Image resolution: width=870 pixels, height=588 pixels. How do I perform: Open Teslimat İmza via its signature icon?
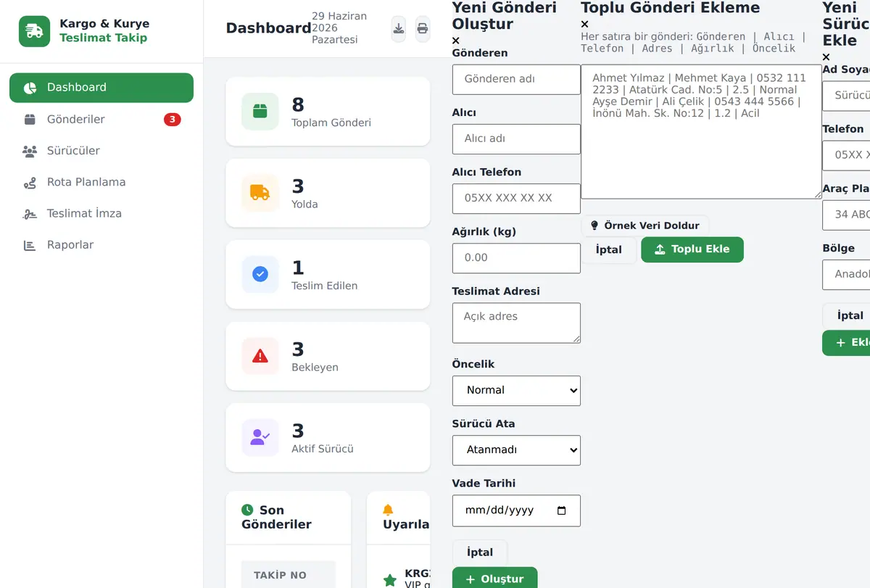click(x=30, y=214)
